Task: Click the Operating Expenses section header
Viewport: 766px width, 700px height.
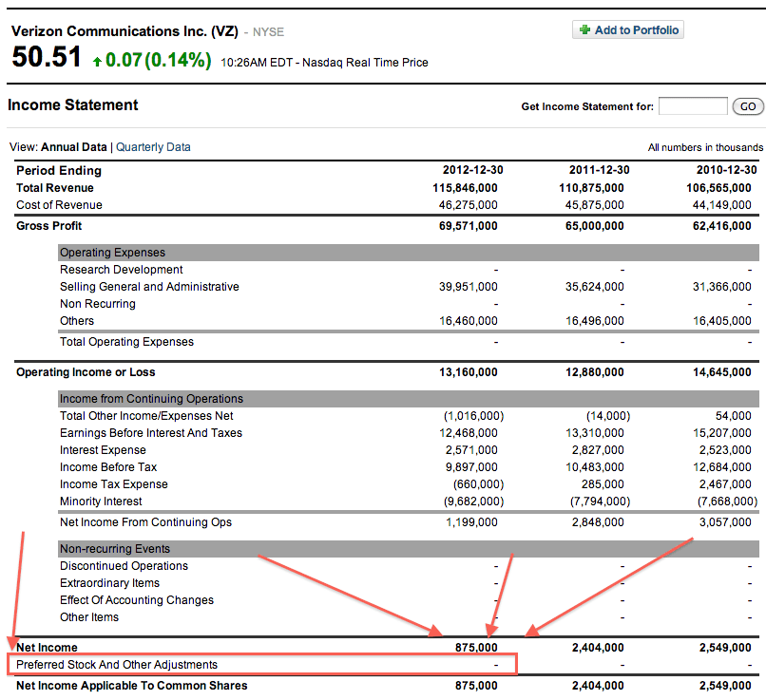Action: click(x=112, y=253)
